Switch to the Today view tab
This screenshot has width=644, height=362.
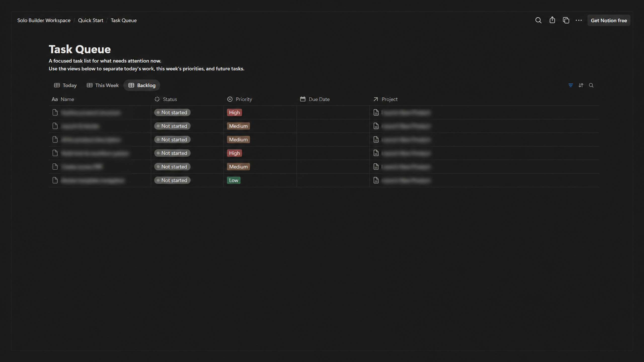pyautogui.click(x=65, y=85)
